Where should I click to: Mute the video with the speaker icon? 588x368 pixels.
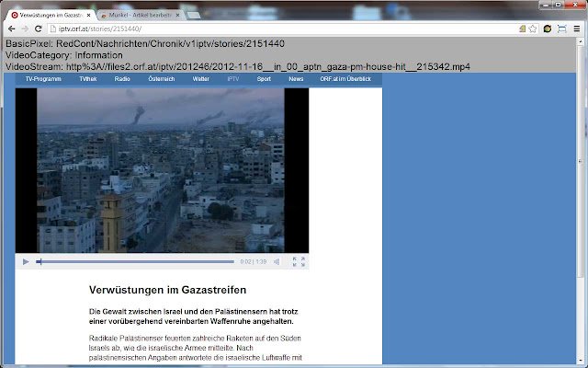pyautogui.click(x=277, y=261)
